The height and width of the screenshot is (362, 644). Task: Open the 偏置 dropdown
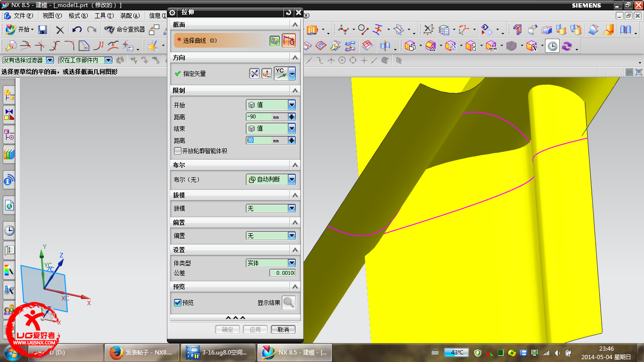click(271, 236)
